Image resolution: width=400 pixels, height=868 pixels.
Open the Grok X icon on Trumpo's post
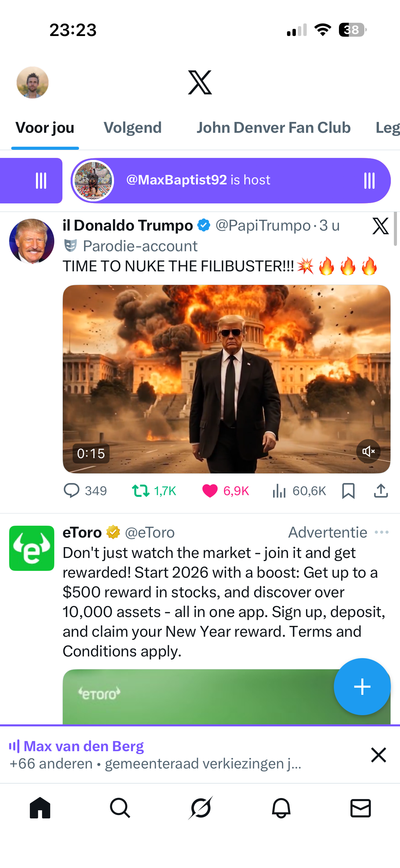tap(380, 226)
